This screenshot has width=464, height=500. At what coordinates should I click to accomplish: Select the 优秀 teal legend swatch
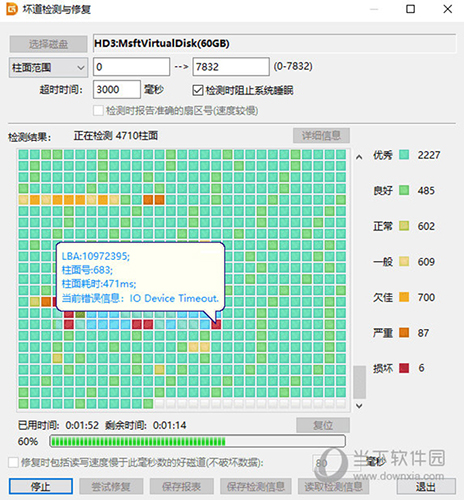point(404,155)
